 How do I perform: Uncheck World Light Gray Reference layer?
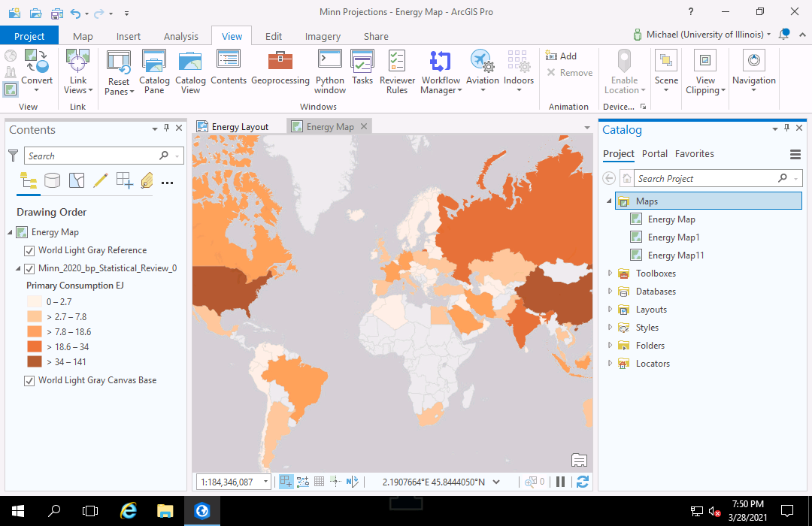coord(29,251)
